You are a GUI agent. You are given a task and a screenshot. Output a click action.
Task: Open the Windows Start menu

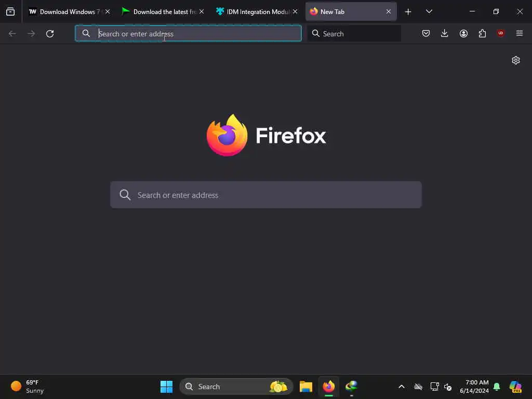[x=166, y=387]
